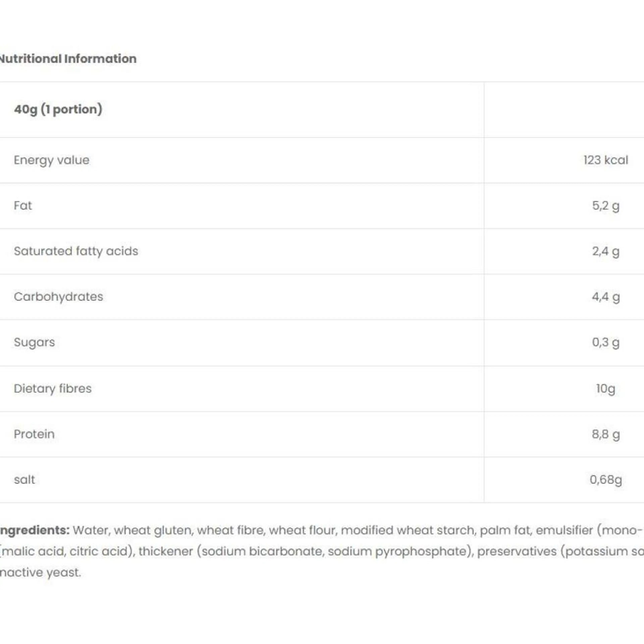Click the Nutritional Information heading

point(68,59)
